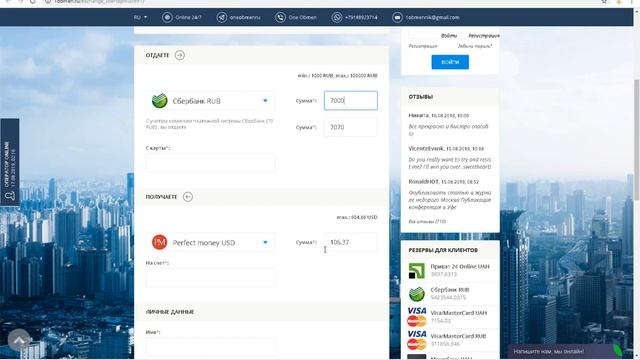Open all reviews link under ОТЗЫВЫ
Screen dimensions: 640x360
(x=427, y=222)
